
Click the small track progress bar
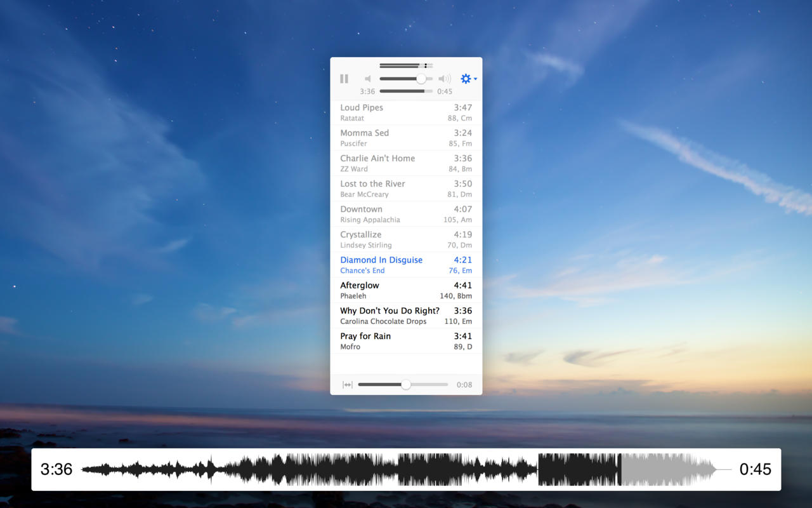pos(406,91)
